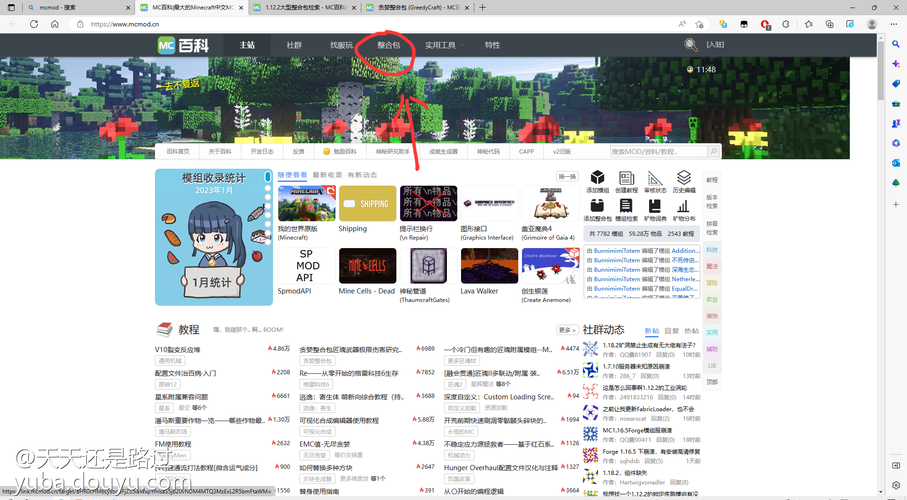The height and width of the screenshot is (500, 907).
Task: Expand the 实用工具 dropdown menu
Action: [443, 45]
